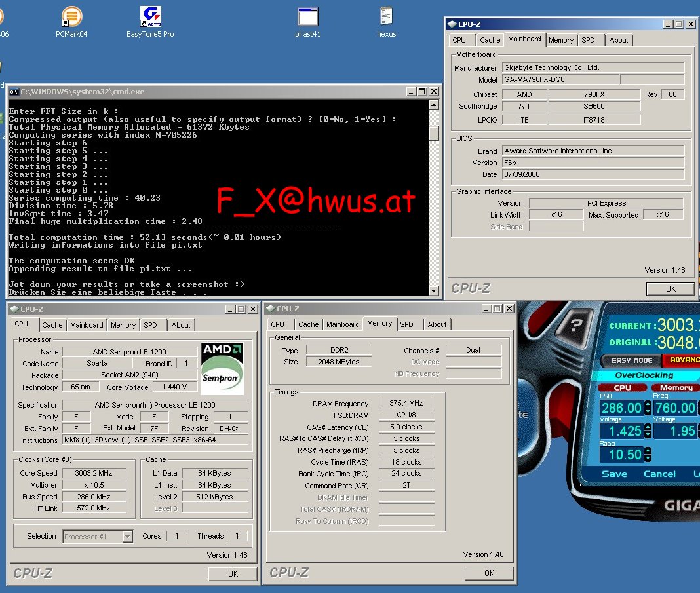
Task: Switch to the Cache tab in Mainboard CPU-Z window
Action: 490,40
